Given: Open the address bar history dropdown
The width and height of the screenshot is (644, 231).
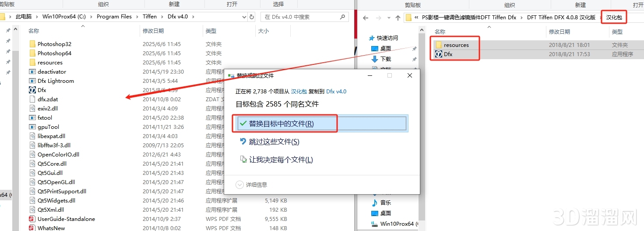Looking at the screenshot, I should (244, 17).
